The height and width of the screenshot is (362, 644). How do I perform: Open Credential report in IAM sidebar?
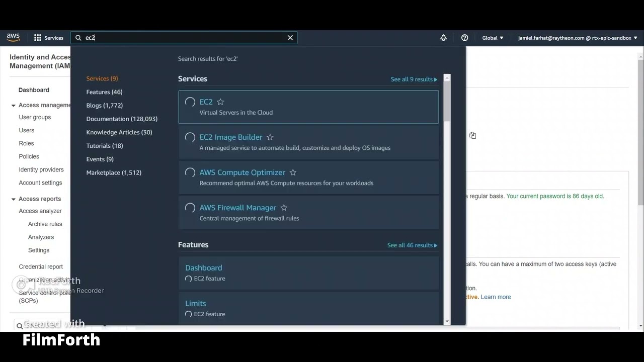click(41, 267)
